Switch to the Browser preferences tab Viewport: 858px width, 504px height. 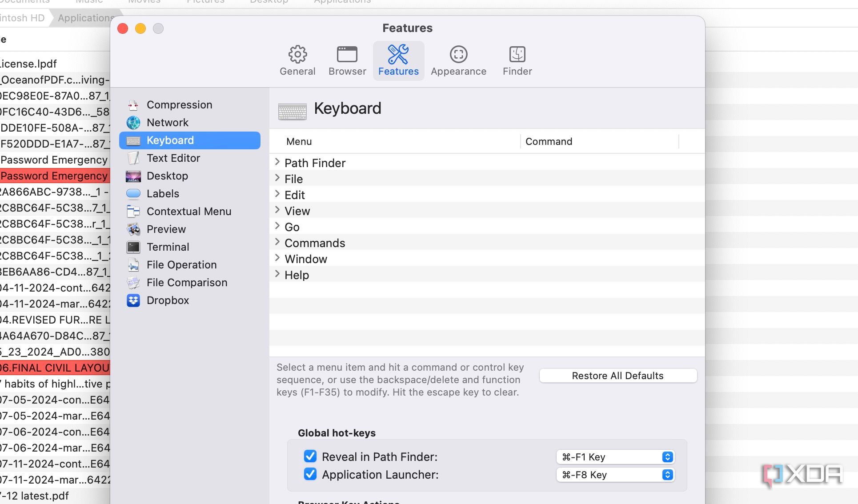pos(347,61)
